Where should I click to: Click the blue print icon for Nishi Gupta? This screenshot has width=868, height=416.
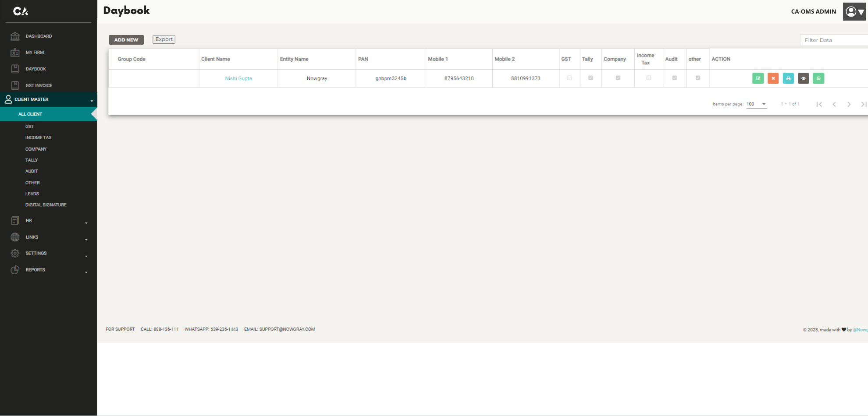coord(788,78)
